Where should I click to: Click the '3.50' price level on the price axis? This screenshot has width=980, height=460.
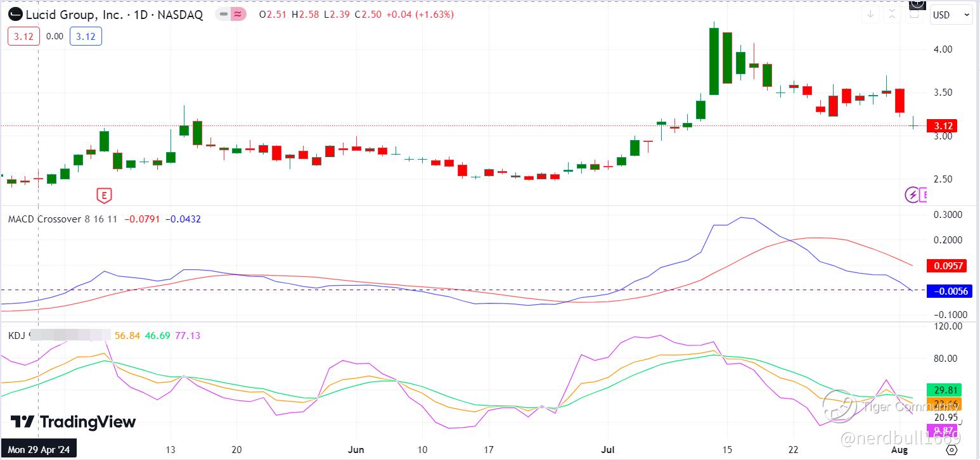(x=945, y=93)
